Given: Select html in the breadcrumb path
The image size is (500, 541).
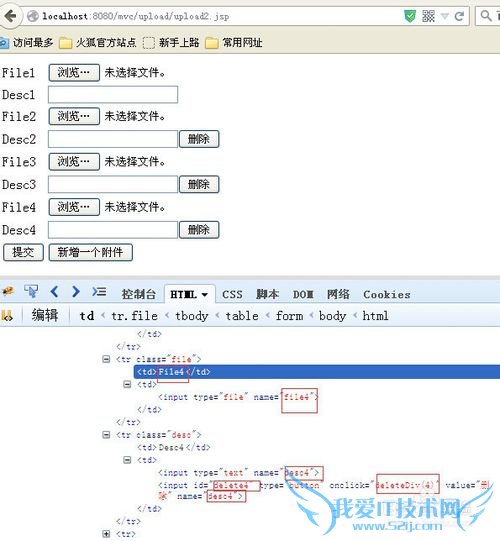Looking at the screenshot, I should click(375, 316).
